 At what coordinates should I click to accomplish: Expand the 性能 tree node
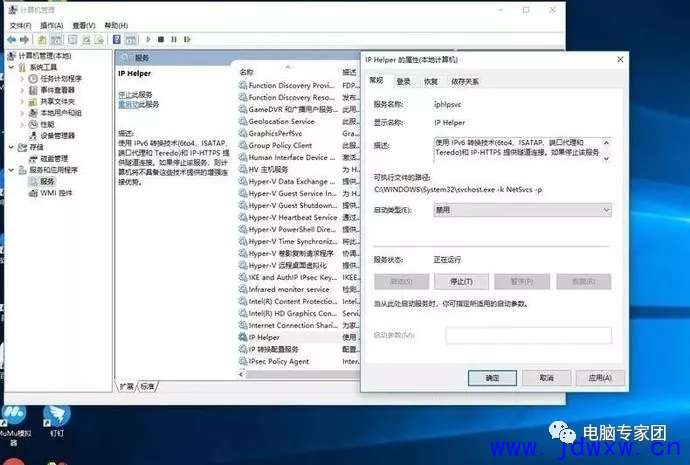(22, 124)
